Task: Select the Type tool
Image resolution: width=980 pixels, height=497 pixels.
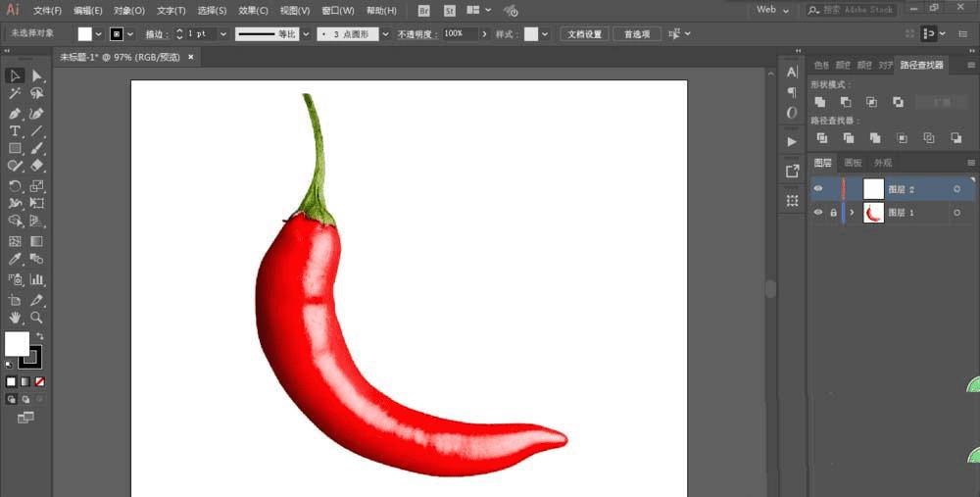Action: tap(15, 130)
